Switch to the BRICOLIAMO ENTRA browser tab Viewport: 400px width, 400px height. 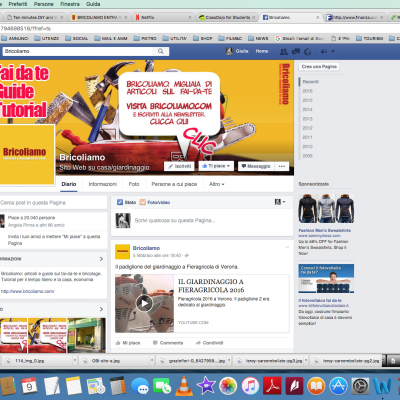point(99,17)
